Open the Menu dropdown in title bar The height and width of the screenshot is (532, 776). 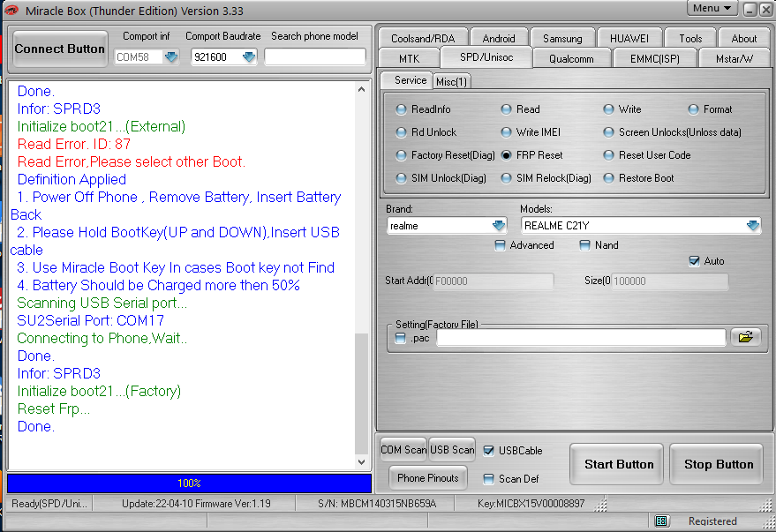click(712, 9)
